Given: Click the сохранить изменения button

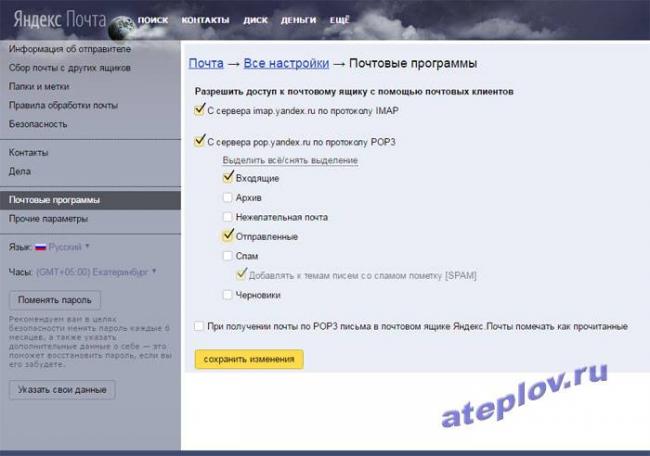Looking at the screenshot, I should (x=249, y=359).
